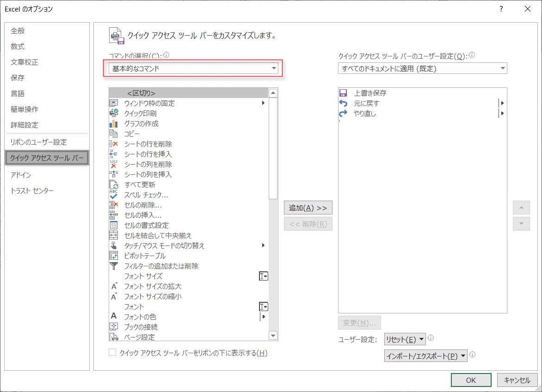542x392 pixels.
Task: Choose the セルの書式設定 icon
Action: [x=113, y=225]
